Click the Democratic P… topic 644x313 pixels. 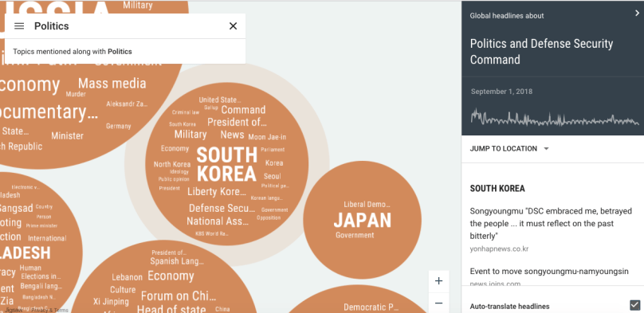371,307
